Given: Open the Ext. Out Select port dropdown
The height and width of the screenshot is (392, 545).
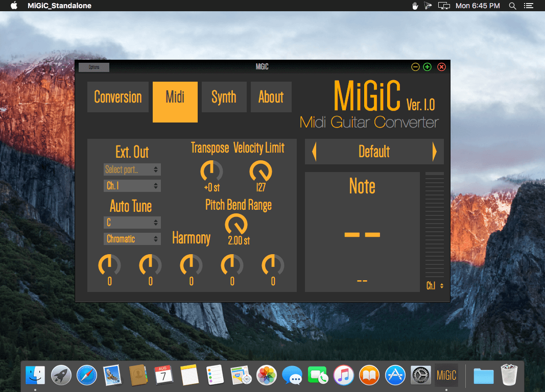Looking at the screenshot, I should [x=132, y=169].
